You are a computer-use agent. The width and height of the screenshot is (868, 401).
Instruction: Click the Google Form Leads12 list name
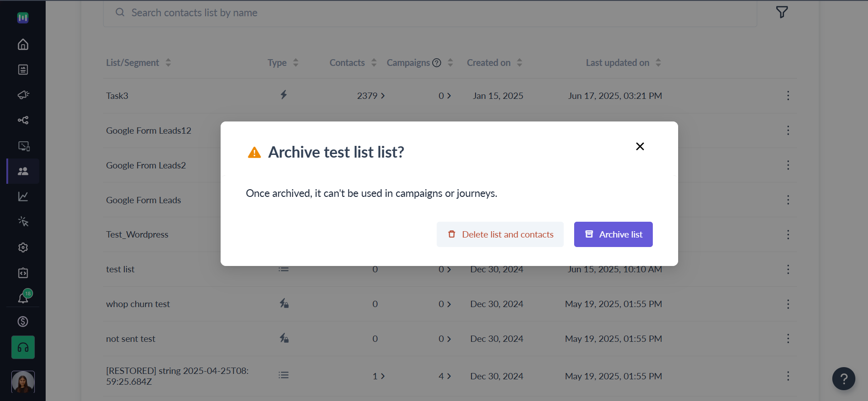click(x=149, y=131)
